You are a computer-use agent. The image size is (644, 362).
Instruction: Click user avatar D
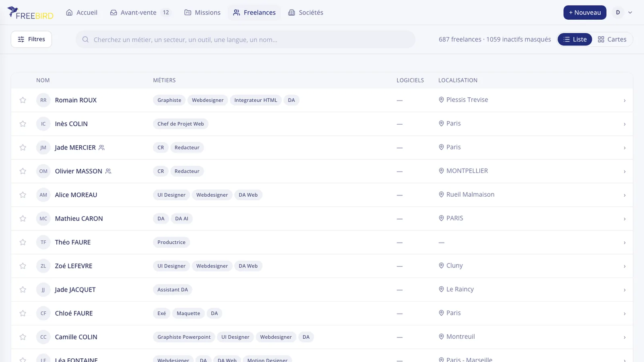pyautogui.click(x=618, y=12)
